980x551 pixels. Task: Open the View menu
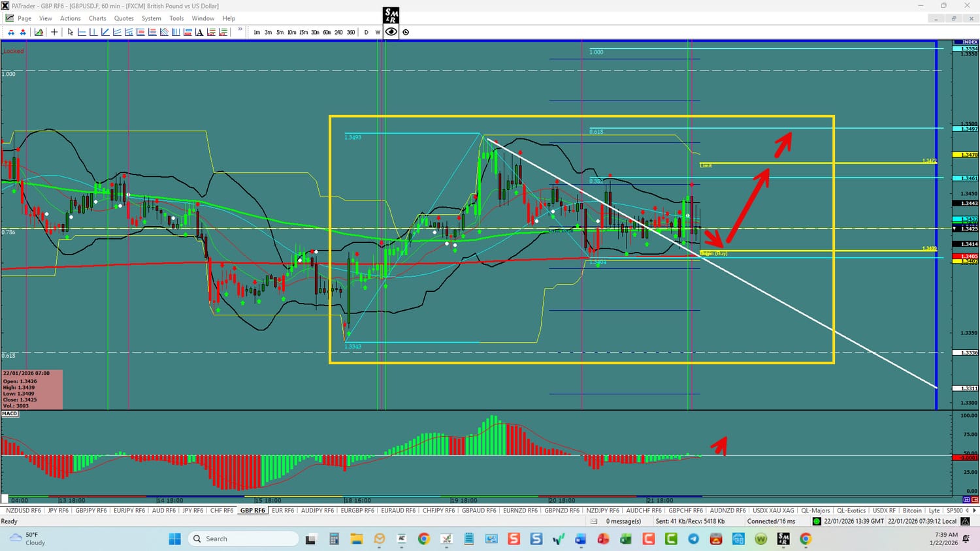tap(46, 18)
